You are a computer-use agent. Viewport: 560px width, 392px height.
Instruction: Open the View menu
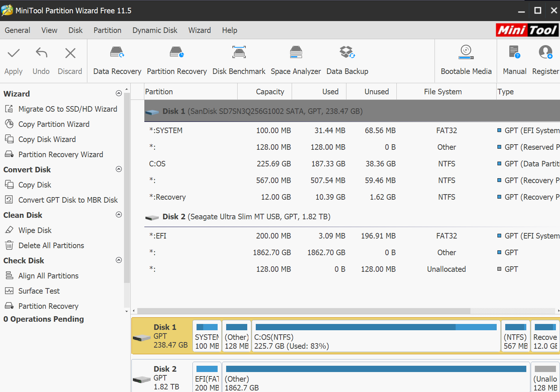pyautogui.click(x=49, y=30)
